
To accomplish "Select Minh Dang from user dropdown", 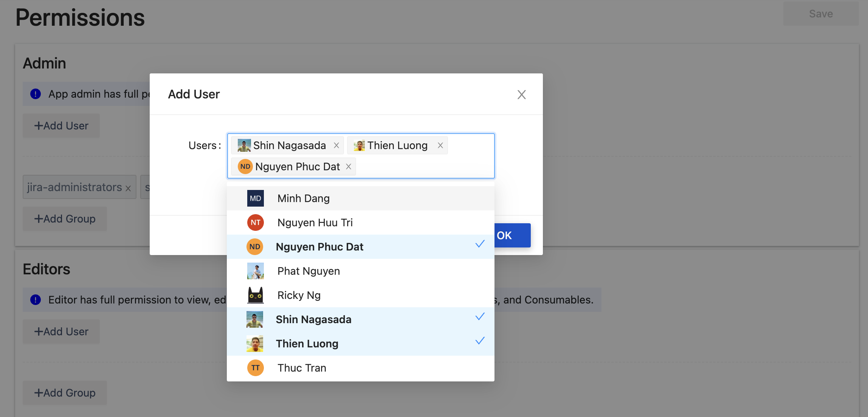I will (x=303, y=198).
